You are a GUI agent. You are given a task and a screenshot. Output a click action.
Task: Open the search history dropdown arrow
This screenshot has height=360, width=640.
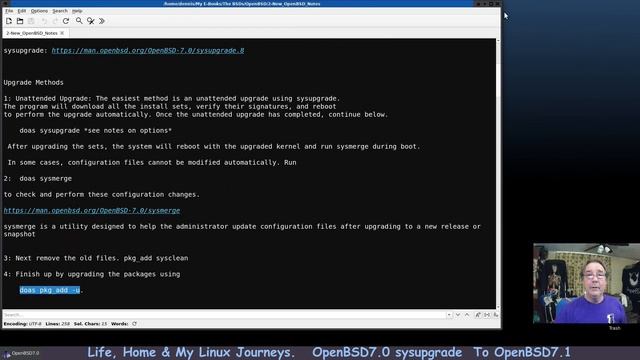(x=449, y=315)
